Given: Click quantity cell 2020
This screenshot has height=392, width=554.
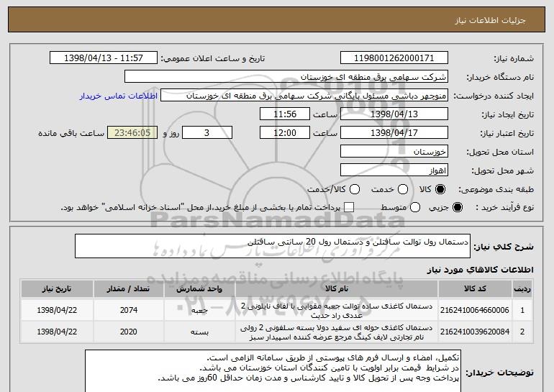Looking at the screenshot, I should coord(129,332).
